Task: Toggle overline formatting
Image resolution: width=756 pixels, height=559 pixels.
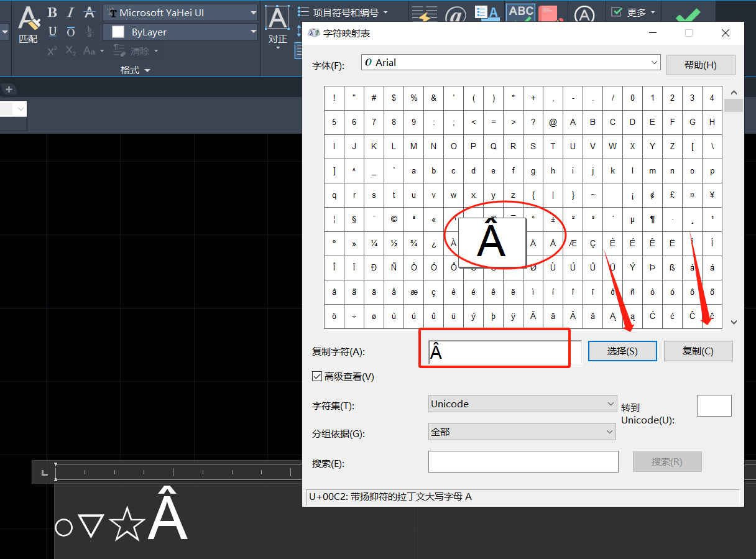Action: click(x=70, y=31)
